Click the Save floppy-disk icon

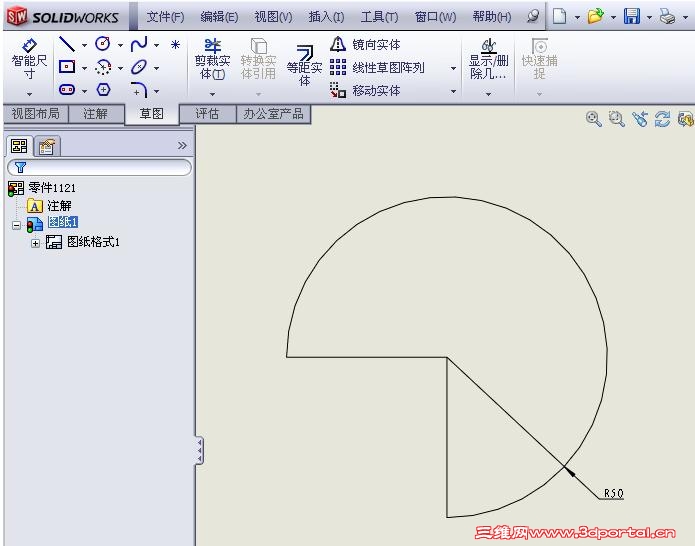pyautogui.click(x=632, y=16)
